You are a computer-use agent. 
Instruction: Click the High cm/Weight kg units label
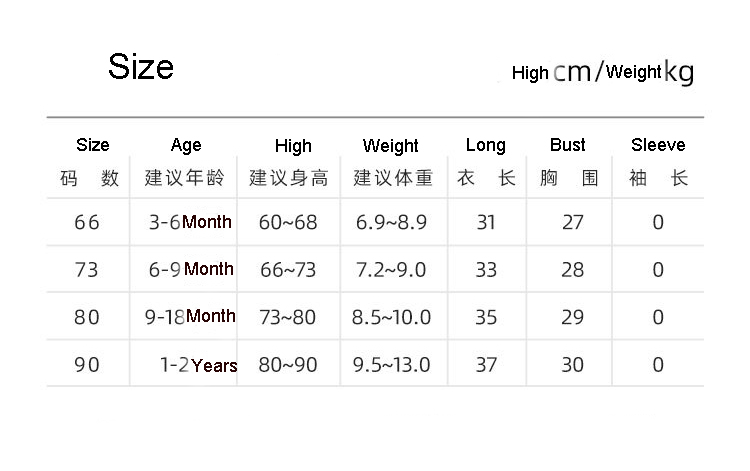[602, 72]
